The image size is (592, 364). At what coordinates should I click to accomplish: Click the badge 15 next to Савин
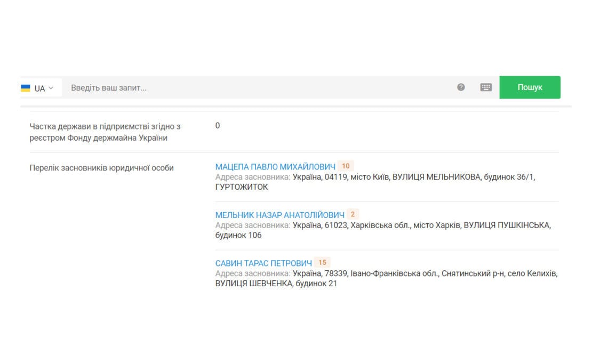[x=322, y=263]
